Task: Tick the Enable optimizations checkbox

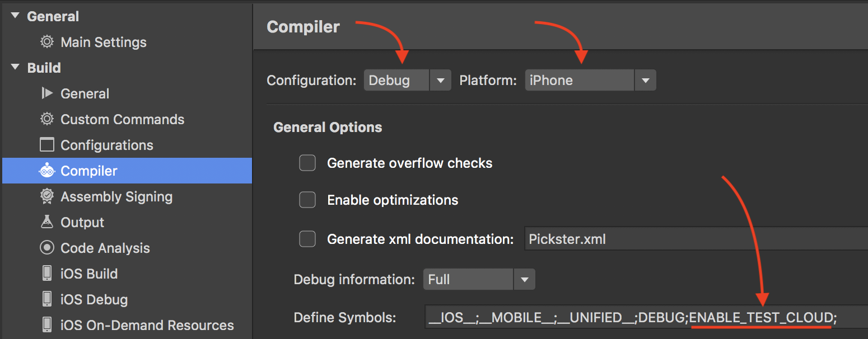Action: pyautogui.click(x=307, y=200)
